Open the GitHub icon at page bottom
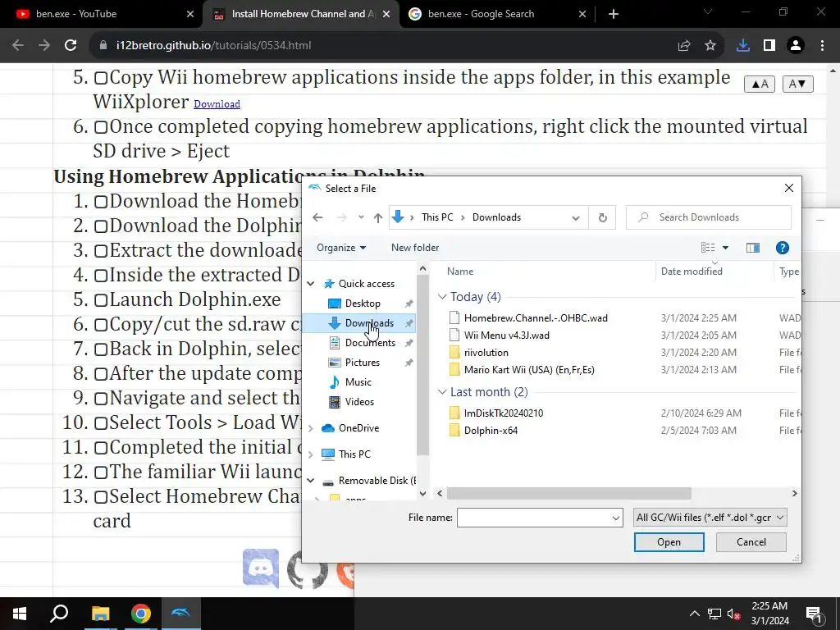This screenshot has height=630, width=840. 308,569
